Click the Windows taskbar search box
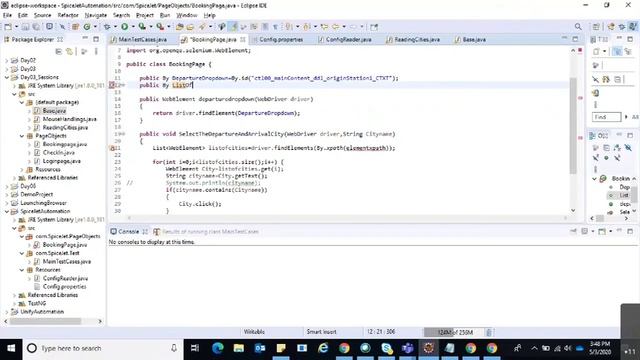Screen dimensions: 640x360 tap(103, 348)
